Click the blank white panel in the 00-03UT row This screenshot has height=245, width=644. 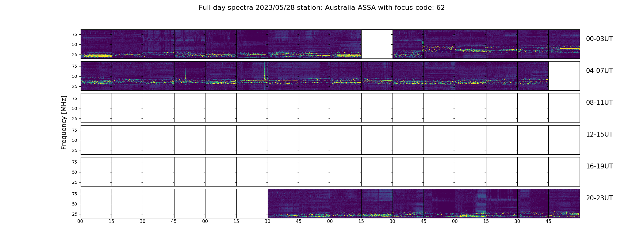point(377,44)
